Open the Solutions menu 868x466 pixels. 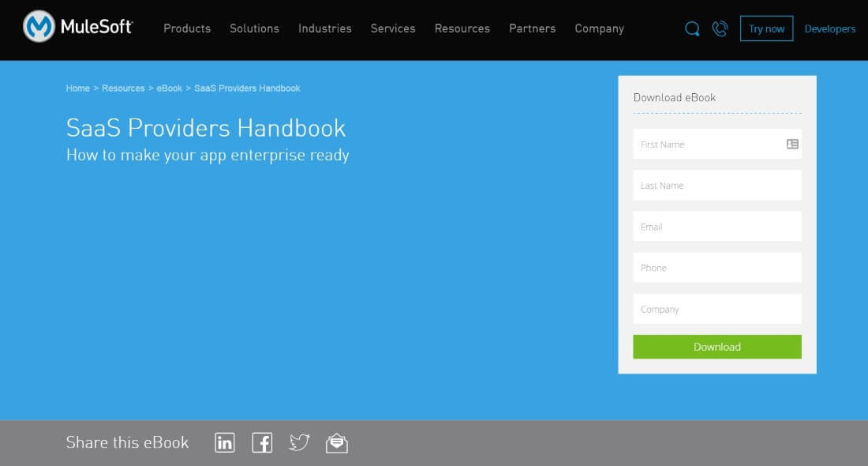(x=254, y=28)
